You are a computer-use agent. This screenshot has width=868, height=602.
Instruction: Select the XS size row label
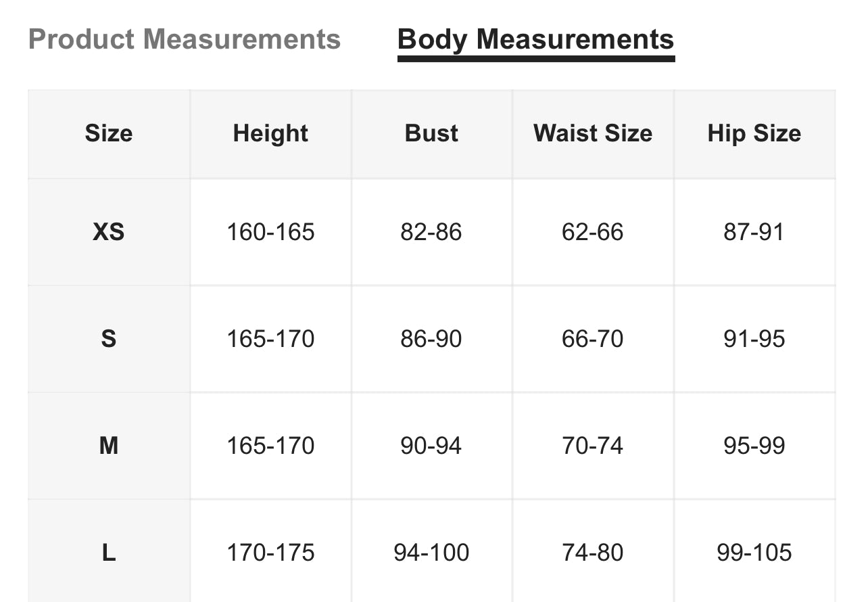tap(109, 232)
